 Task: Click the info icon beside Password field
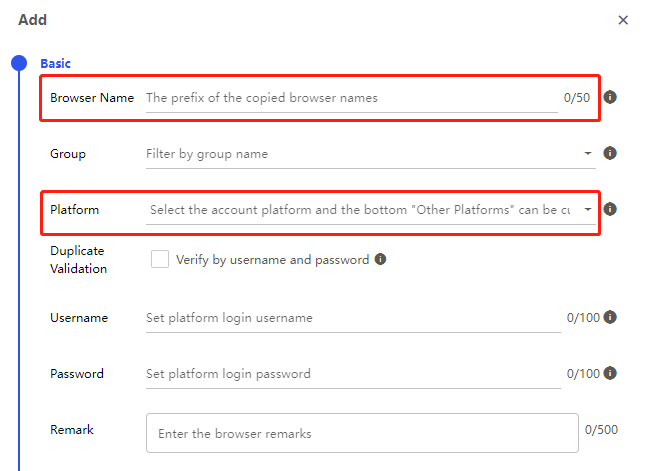(610, 374)
